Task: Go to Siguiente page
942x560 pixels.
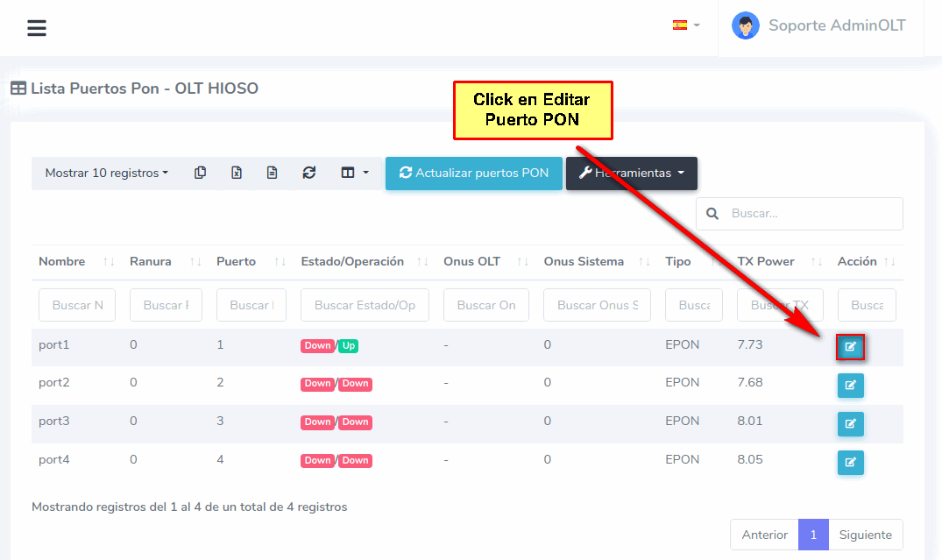Action: [865, 535]
